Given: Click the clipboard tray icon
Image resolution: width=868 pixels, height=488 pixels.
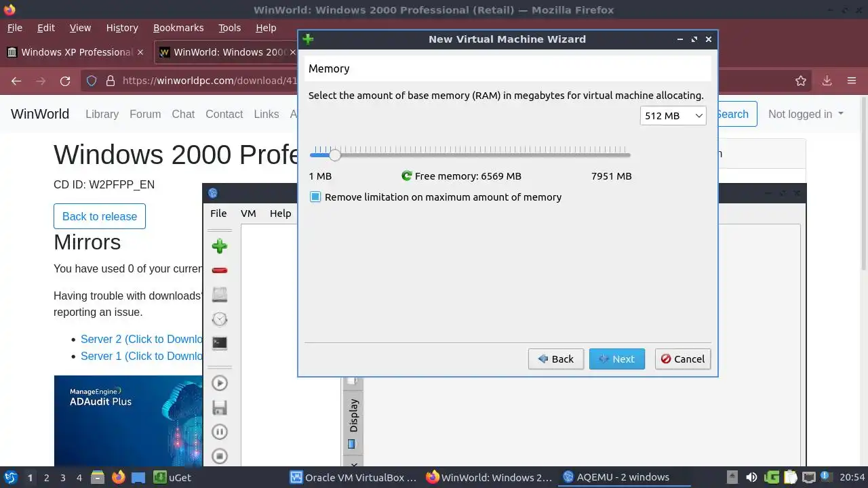Looking at the screenshot, I should (x=790, y=477).
